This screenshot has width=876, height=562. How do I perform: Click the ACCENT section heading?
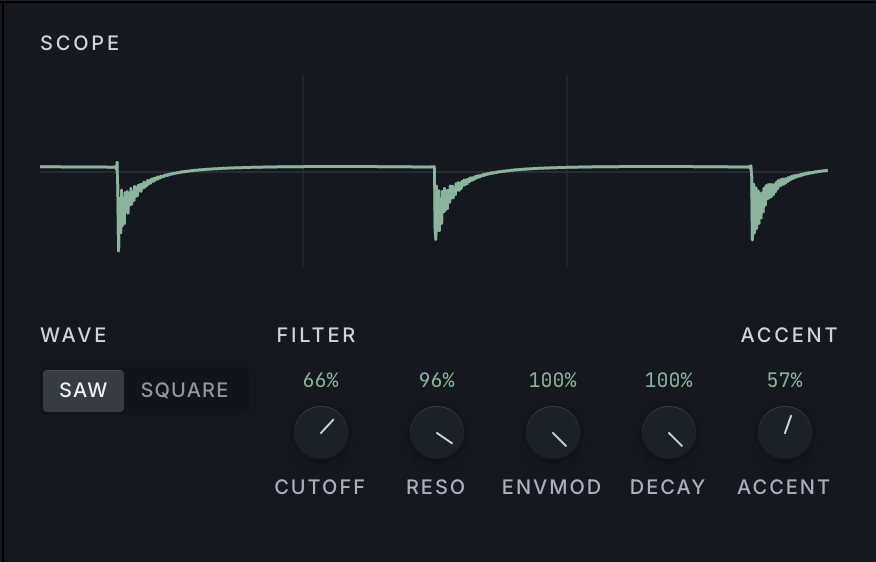pos(789,335)
